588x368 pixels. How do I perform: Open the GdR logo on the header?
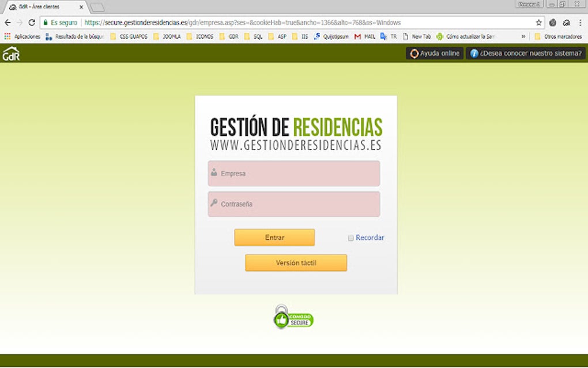(x=12, y=53)
